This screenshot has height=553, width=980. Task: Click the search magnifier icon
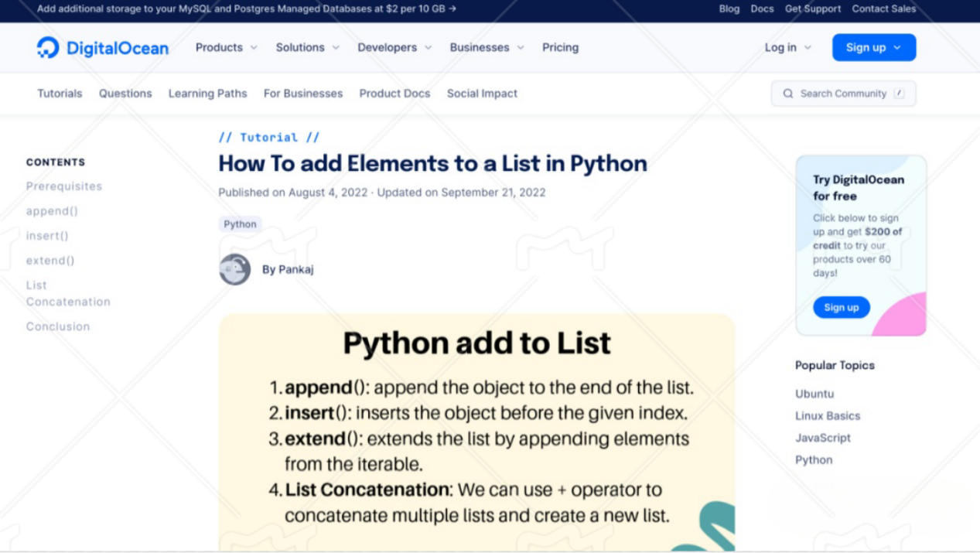pyautogui.click(x=788, y=94)
